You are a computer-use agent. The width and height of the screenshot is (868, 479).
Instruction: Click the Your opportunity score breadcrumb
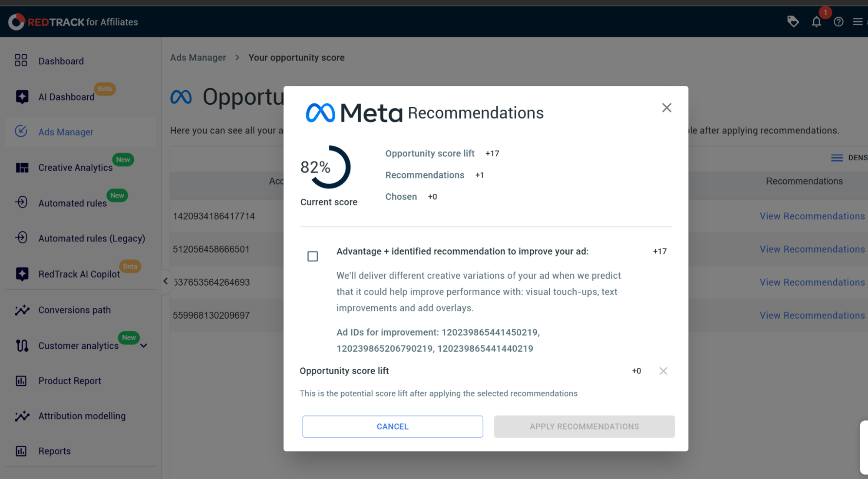point(297,57)
